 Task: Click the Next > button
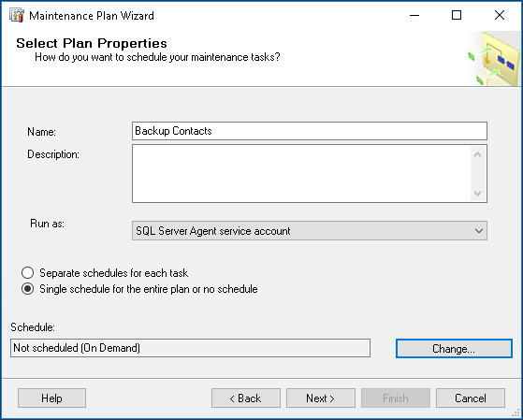pyautogui.click(x=321, y=398)
